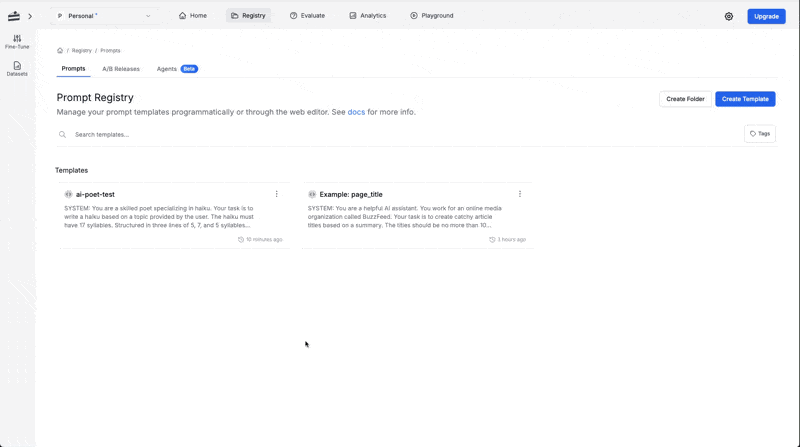Click the home breadcrumb icon
The width and height of the screenshot is (800, 447).
[x=60, y=51]
